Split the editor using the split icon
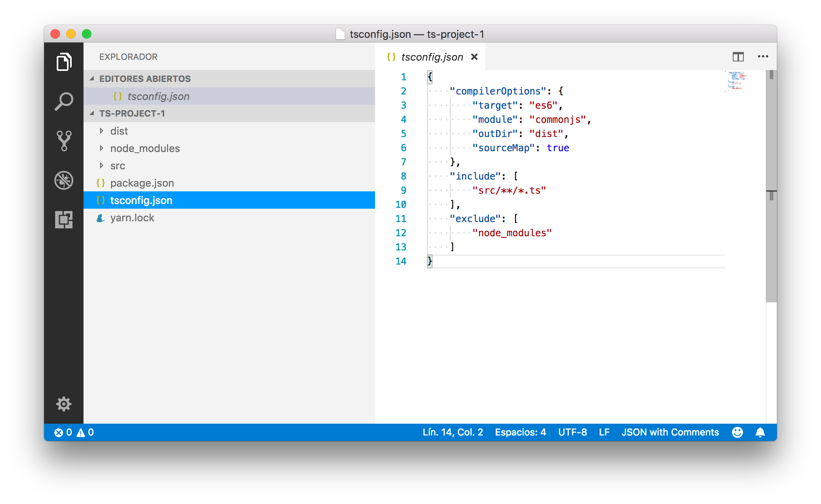Viewport: 821px width, 504px height. click(738, 57)
